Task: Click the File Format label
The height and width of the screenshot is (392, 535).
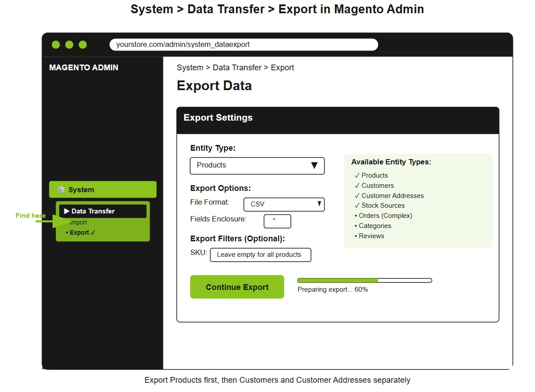Action: [210, 202]
